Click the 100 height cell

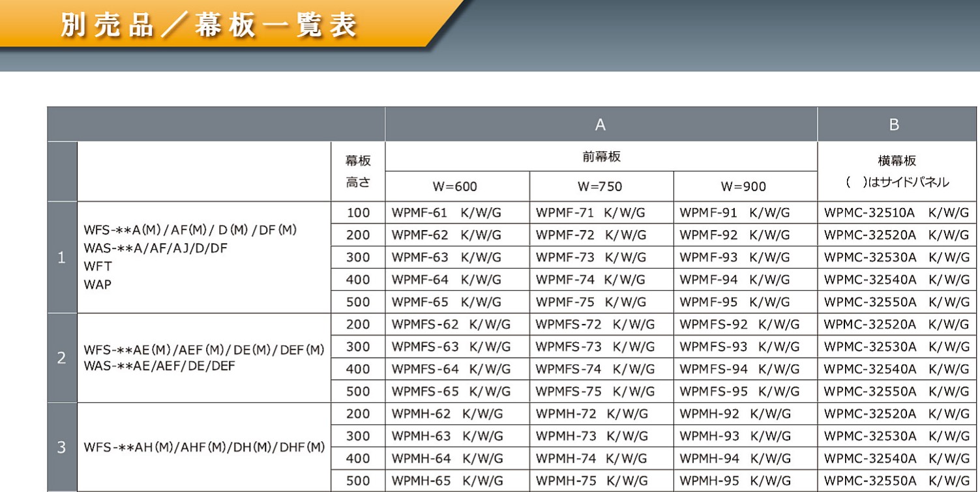coord(358,212)
